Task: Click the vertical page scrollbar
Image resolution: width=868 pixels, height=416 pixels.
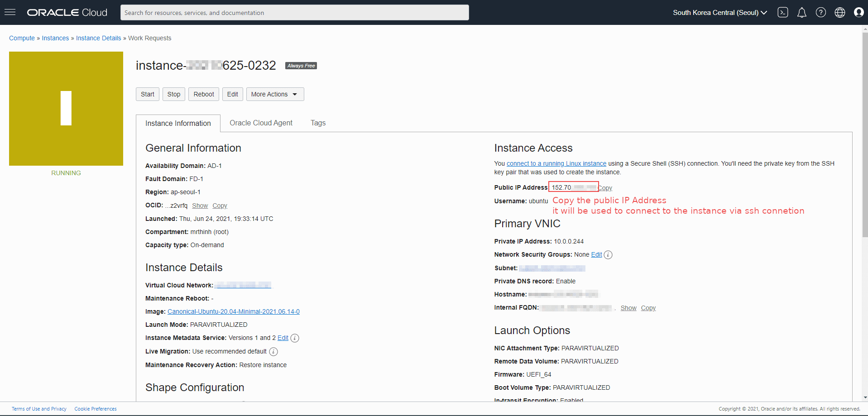Action: point(865,134)
